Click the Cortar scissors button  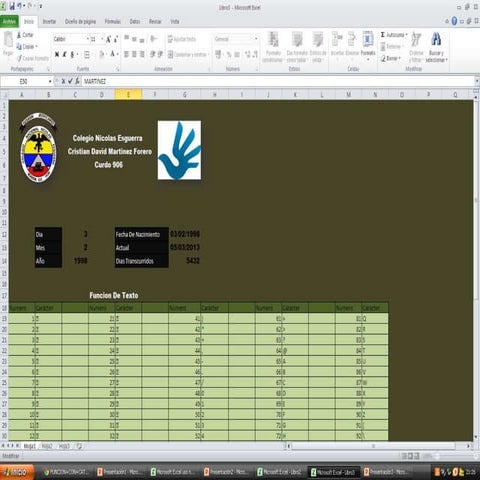click(x=25, y=35)
